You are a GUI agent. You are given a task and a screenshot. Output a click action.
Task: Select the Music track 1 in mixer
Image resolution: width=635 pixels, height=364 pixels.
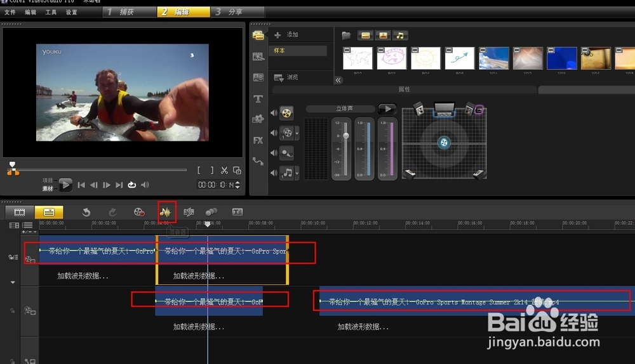(x=287, y=173)
